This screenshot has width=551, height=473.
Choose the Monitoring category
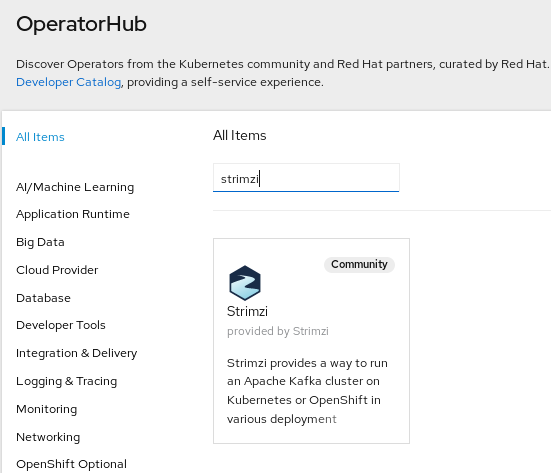tap(47, 409)
